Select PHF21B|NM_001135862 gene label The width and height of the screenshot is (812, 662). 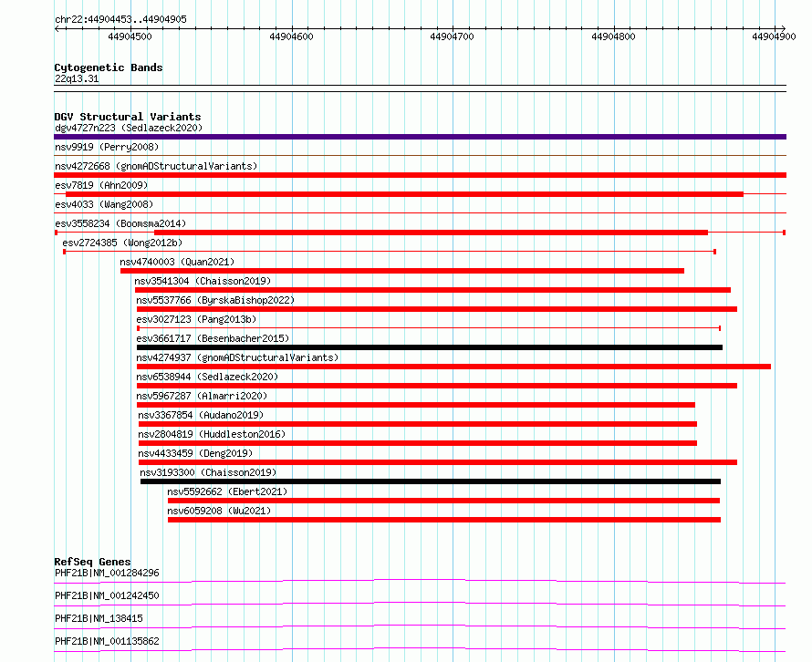[x=107, y=641]
